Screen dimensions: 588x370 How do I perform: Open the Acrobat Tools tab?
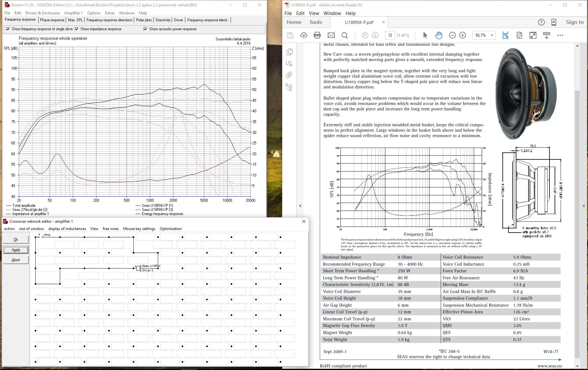[316, 22]
